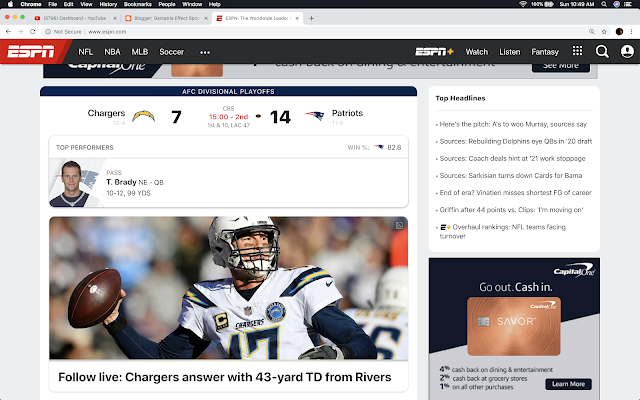Click the Savor credit card image
Screen dimensions: 640x400
(x=513, y=326)
